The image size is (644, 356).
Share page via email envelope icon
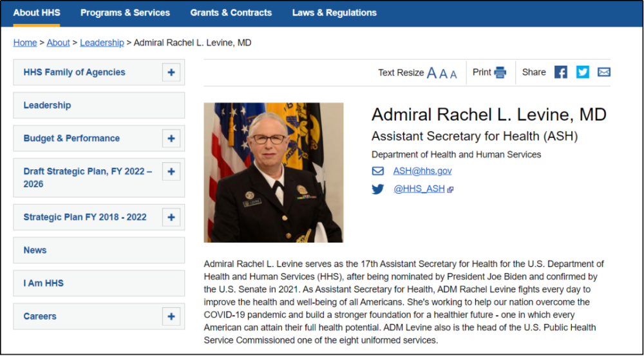[x=604, y=72]
